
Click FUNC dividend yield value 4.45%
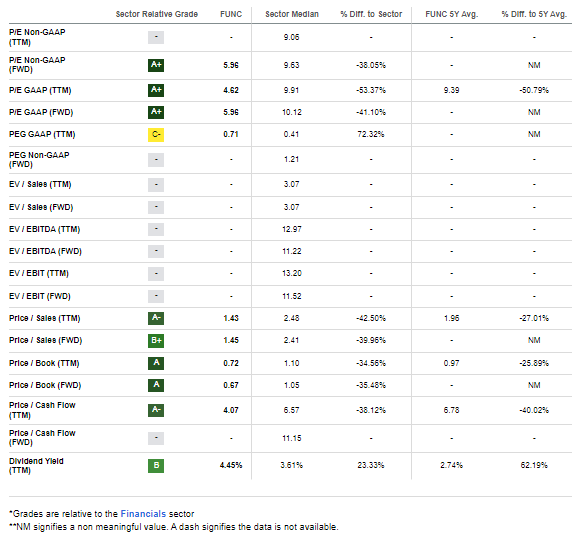pos(231,465)
